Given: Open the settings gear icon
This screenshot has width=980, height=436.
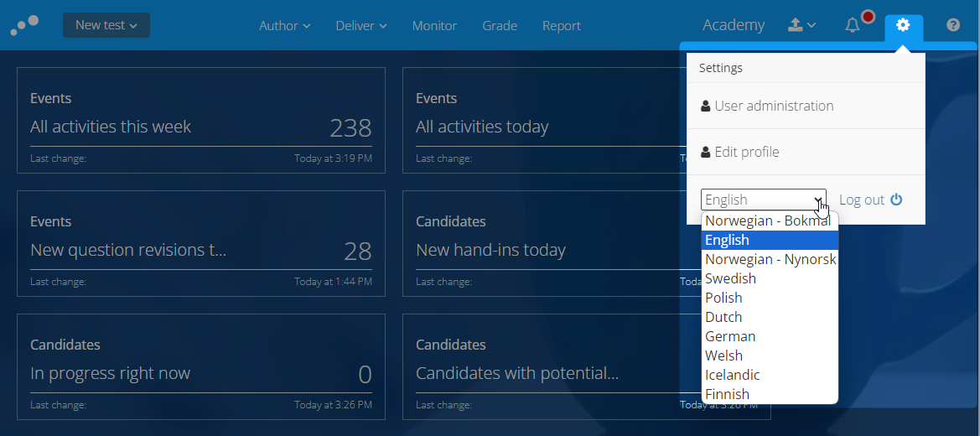Looking at the screenshot, I should click(903, 25).
